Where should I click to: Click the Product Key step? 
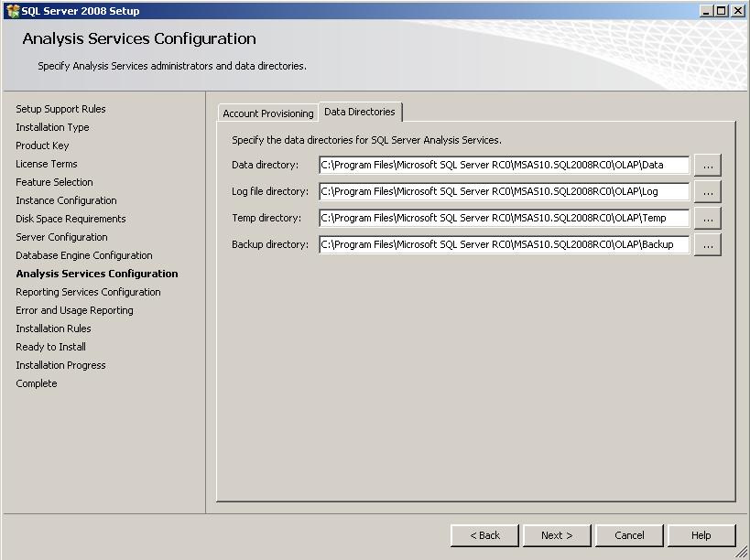[42, 145]
